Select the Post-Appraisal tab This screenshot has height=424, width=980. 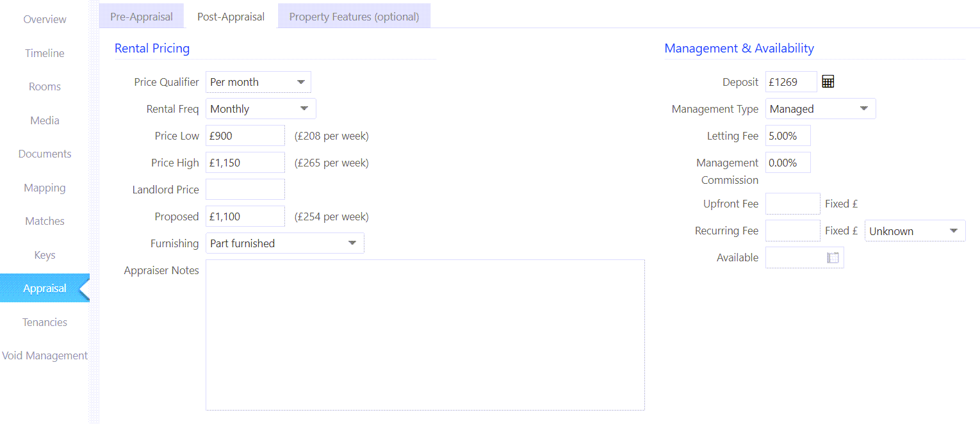[x=231, y=17]
